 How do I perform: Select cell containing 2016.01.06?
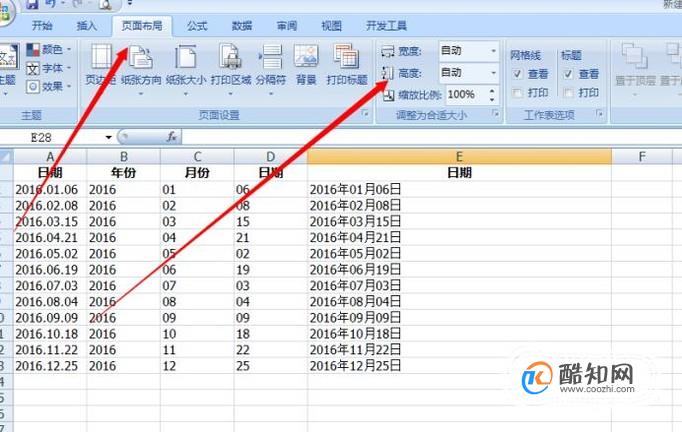click(x=50, y=189)
